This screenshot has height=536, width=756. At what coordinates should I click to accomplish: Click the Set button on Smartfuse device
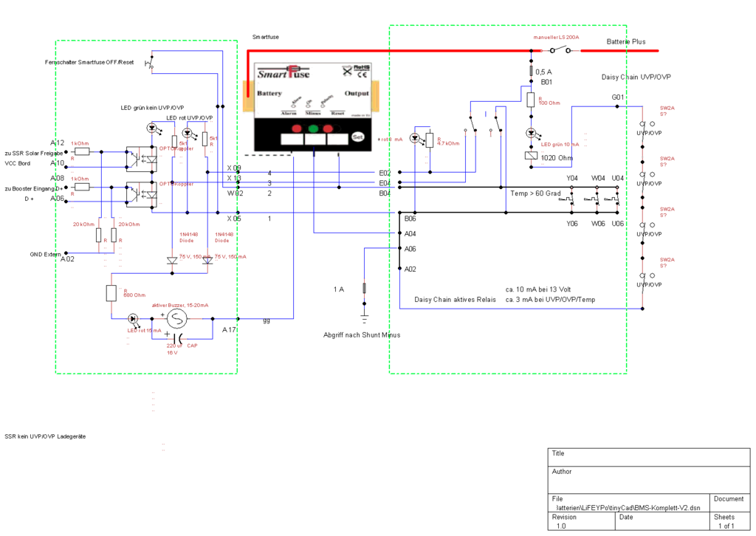(358, 137)
